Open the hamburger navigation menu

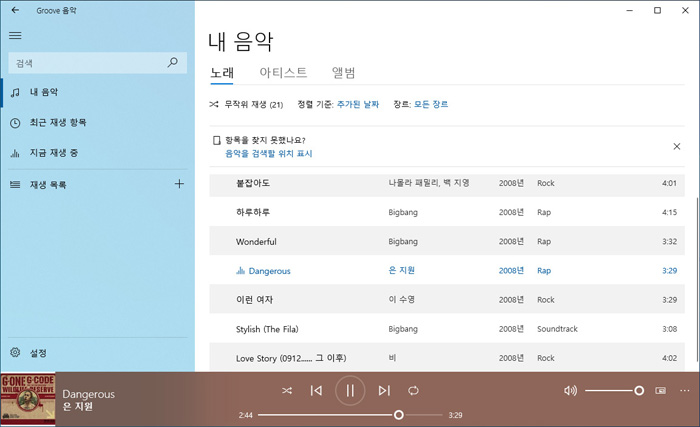15,35
